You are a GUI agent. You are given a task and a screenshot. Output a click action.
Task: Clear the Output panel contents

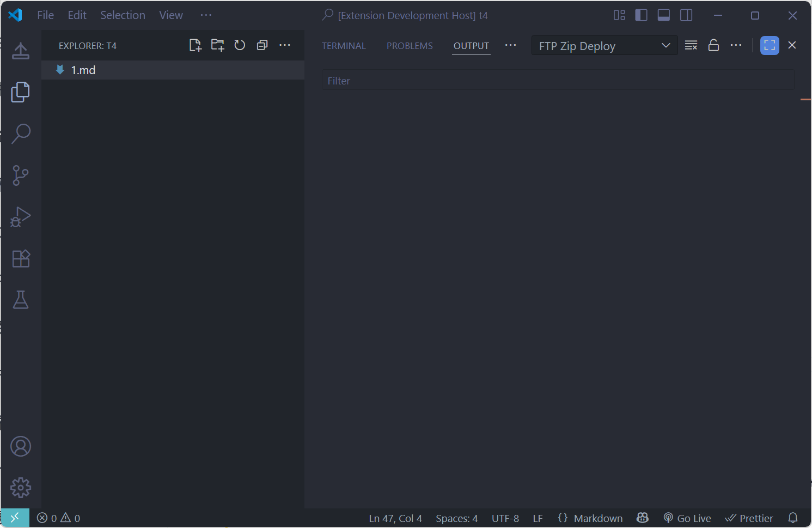coord(691,45)
